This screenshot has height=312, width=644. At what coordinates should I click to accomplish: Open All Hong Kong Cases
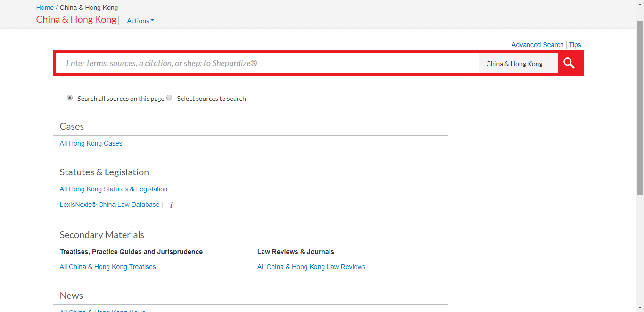click(x=91, y=143)
